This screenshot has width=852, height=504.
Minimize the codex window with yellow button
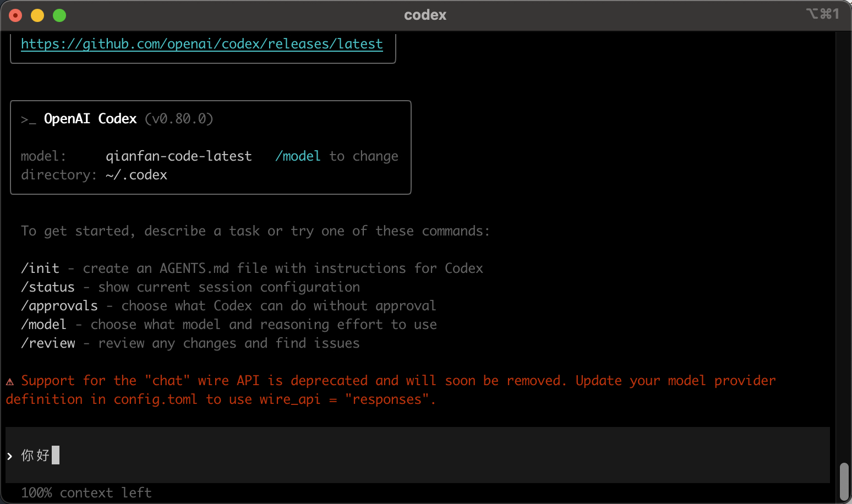tap(37, 15)
